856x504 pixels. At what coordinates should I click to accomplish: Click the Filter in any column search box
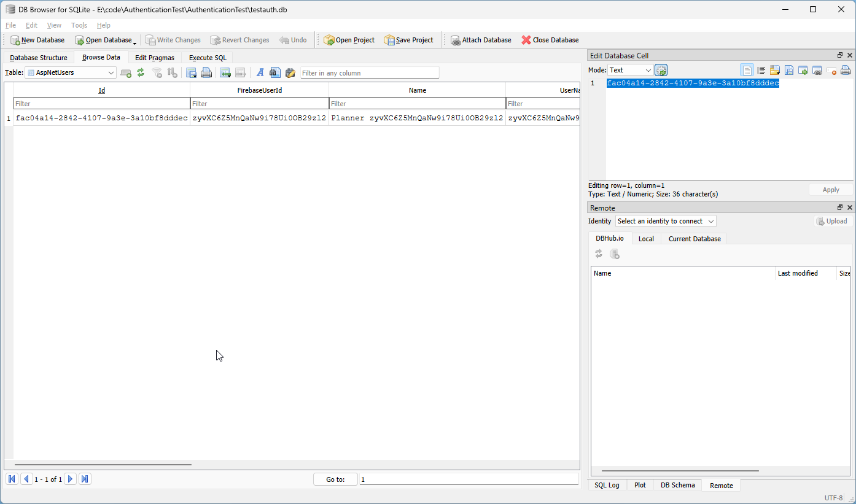(x=368, y=72)
